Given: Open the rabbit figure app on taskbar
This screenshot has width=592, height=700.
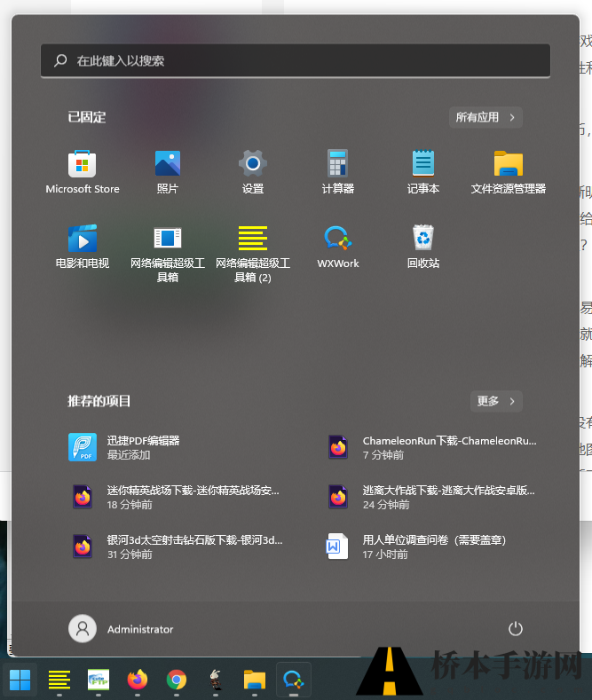Looking at the screenshot, I should tap(216, 680).
